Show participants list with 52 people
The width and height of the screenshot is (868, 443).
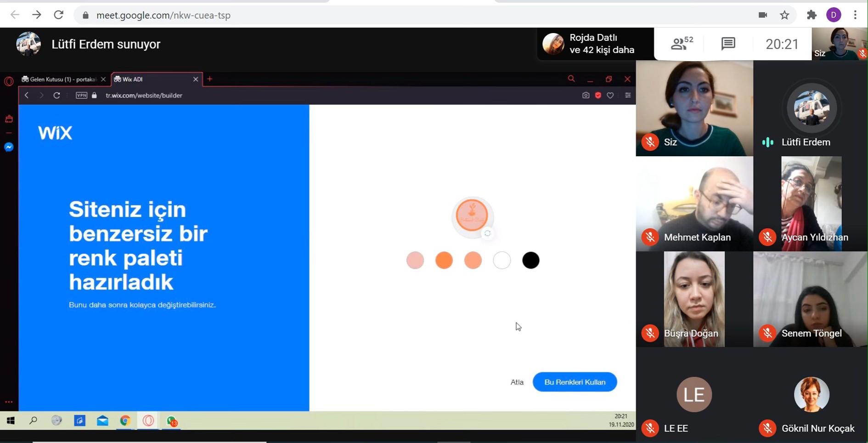point(682,44)
